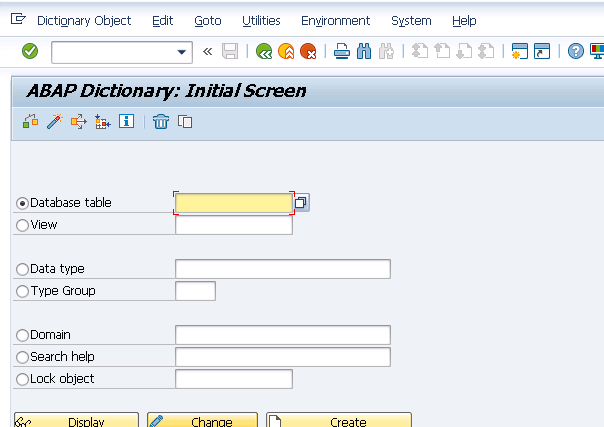This screenshot has height=427, width=604.
Task: Click the yellow Exit icon
Action: (x=286, y=51)
